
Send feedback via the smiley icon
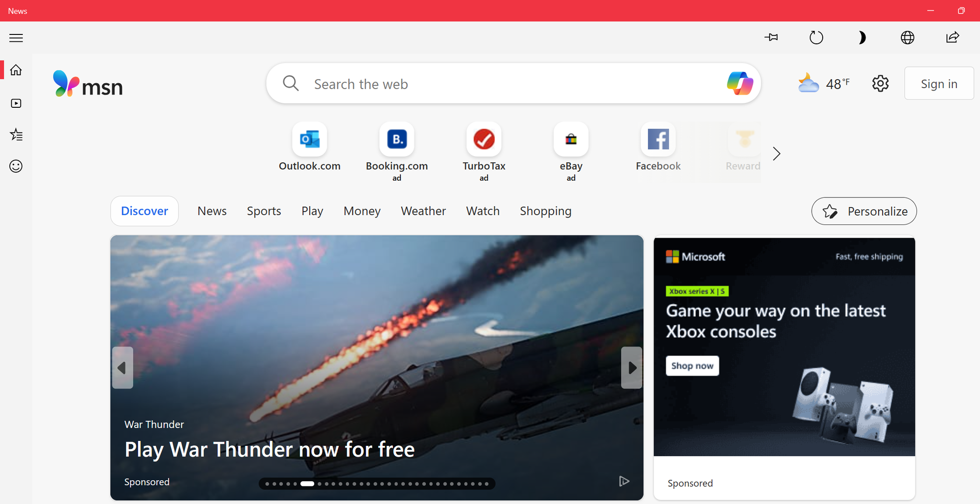16,166
